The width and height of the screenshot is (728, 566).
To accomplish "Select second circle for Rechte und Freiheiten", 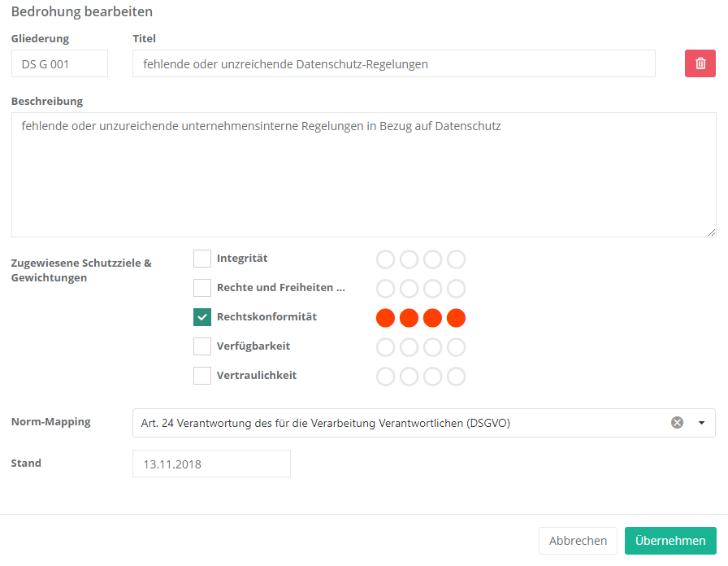I will [409, 289].
